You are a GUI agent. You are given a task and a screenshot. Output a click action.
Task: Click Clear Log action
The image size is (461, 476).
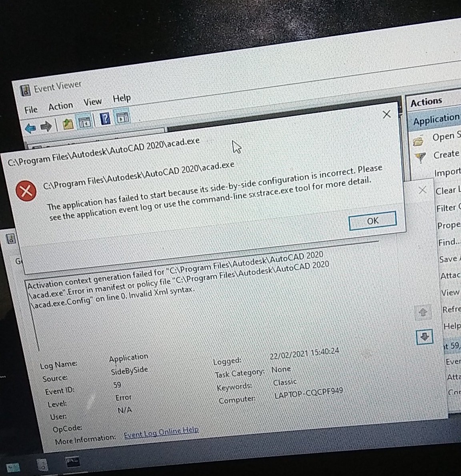click(448, 190)
